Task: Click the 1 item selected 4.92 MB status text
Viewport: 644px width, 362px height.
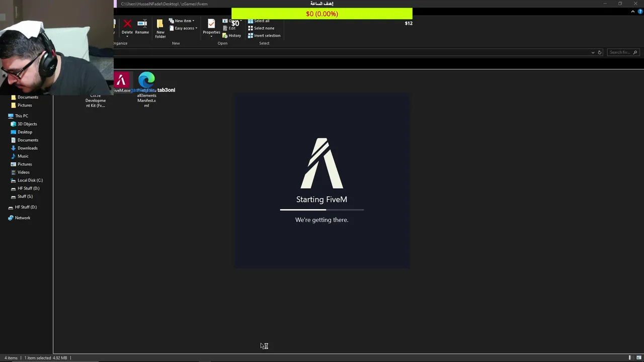Action: pos(46,358)
